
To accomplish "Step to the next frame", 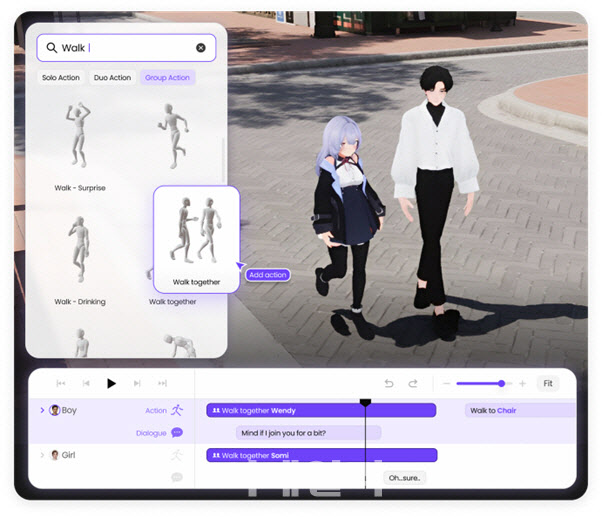I will (137, 383).
